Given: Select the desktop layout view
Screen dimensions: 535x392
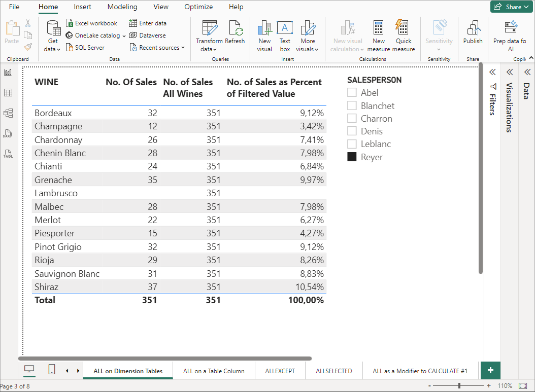Looking at the screenshot, I should (29, 369).
